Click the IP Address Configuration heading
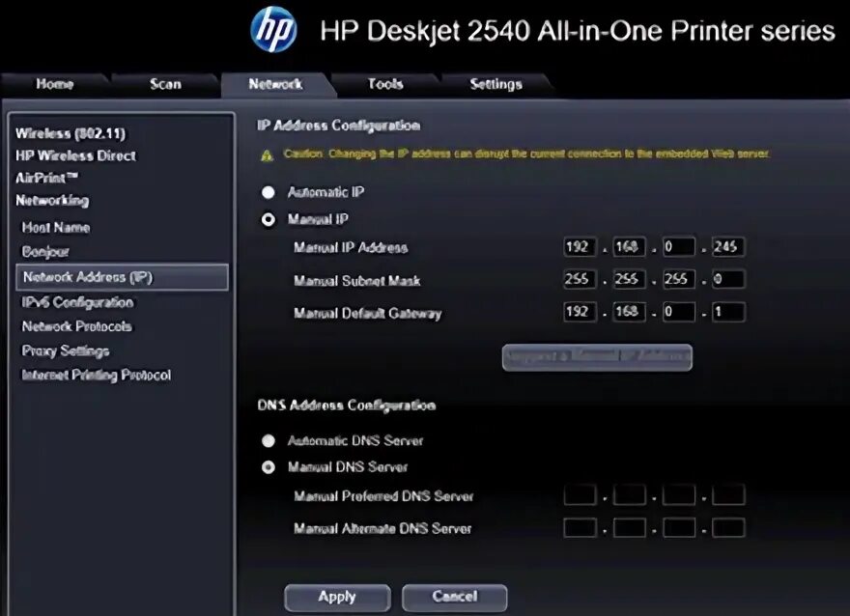 pyautogui.click(x=338, y=126)
